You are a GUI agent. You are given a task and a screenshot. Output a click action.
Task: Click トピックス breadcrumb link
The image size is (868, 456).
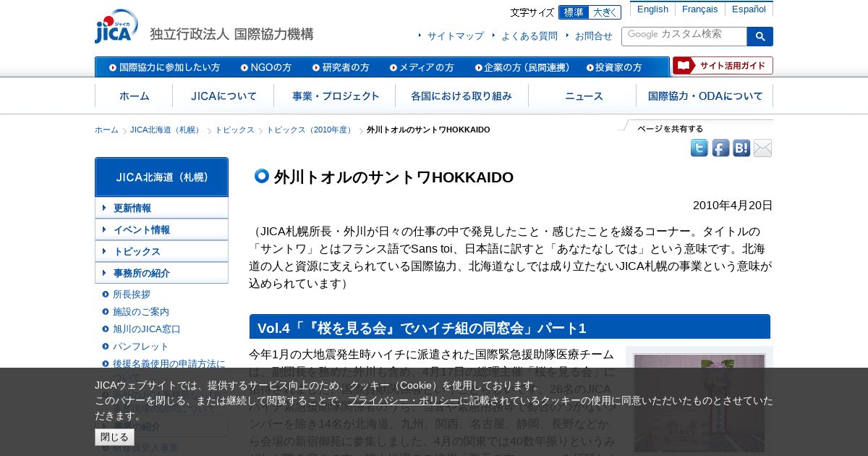234,130
